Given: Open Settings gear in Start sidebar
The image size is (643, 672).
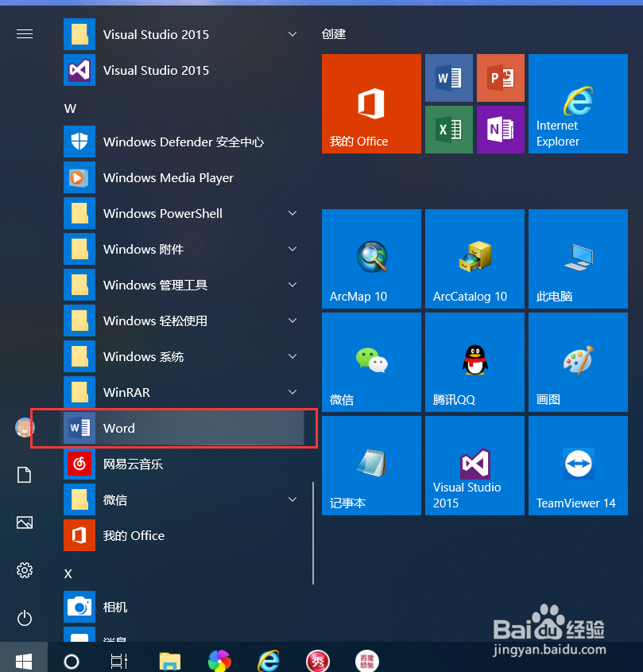Looking at the screenshot, I should point(25,570).
